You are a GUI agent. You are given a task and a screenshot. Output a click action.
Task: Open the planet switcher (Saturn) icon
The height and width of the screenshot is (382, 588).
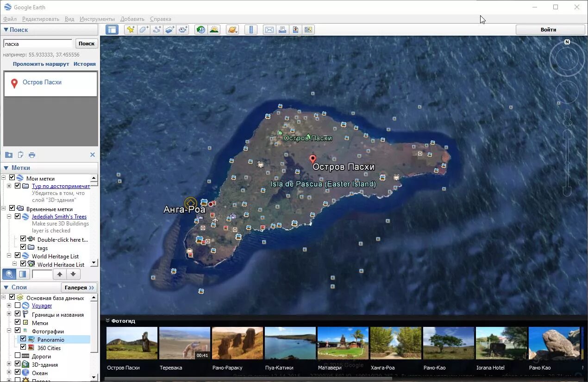[232, 30]
